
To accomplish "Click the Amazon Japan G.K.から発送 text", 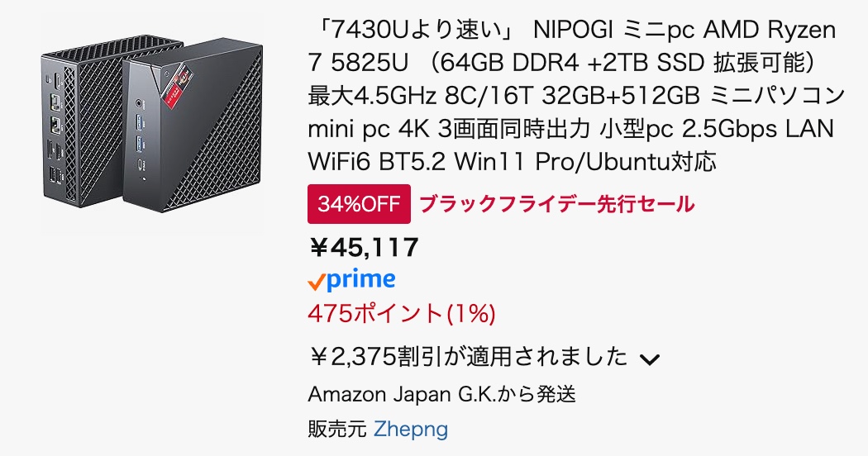I will pos(441,393).
